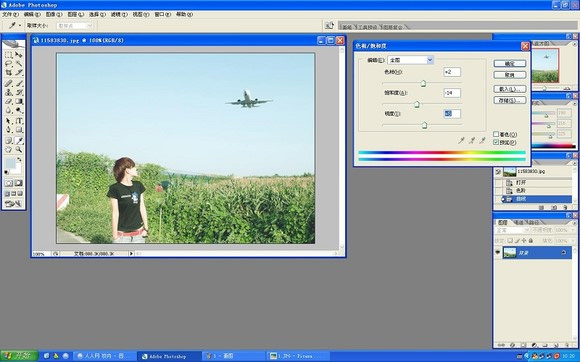Open the File Browser icon in options bar

click(329, 26)
